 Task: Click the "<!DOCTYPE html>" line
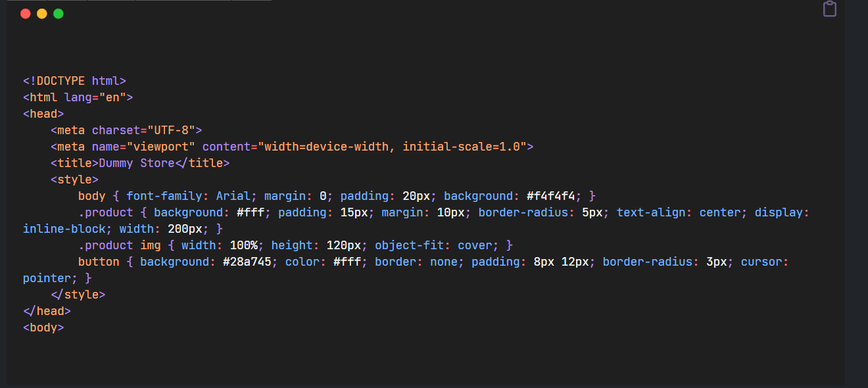[74, 81]
